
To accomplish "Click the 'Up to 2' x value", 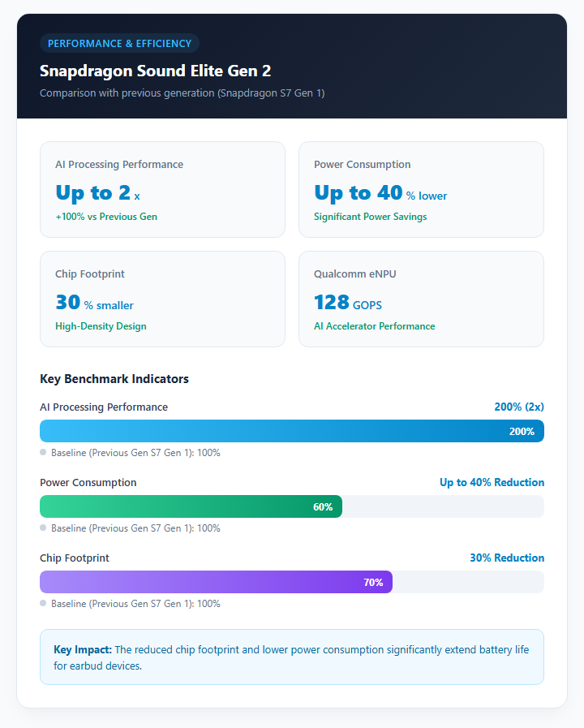I will point(98,193).
